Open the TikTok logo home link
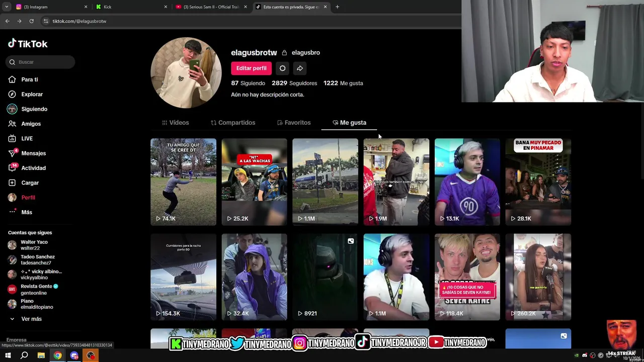Screen dimensions: 644x362 (28, 44)
